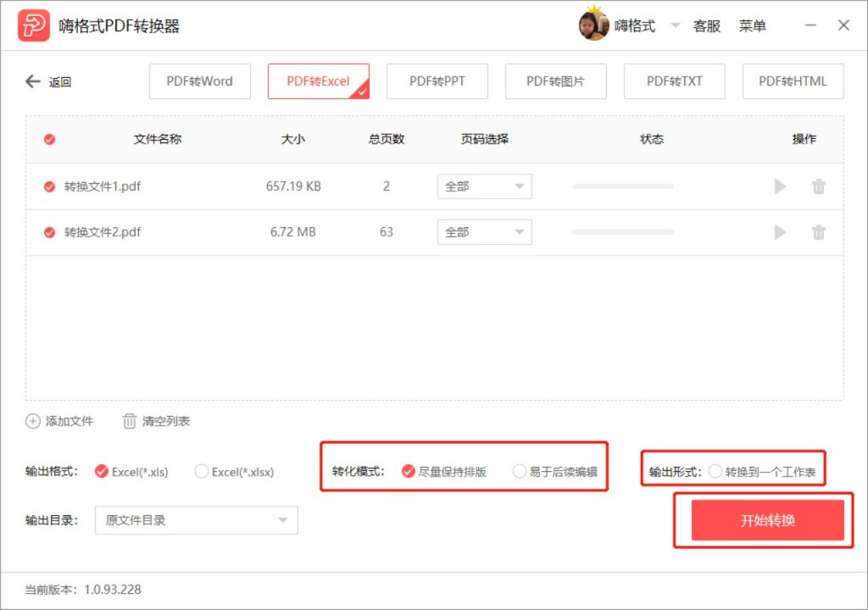Click the 开始转换 button
The image size is (868, 610).
tap(767, 520)
